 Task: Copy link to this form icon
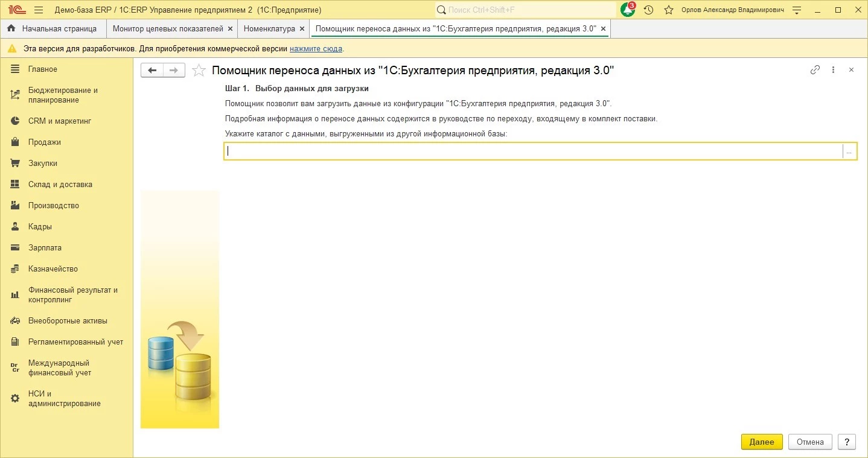(815, 70)
